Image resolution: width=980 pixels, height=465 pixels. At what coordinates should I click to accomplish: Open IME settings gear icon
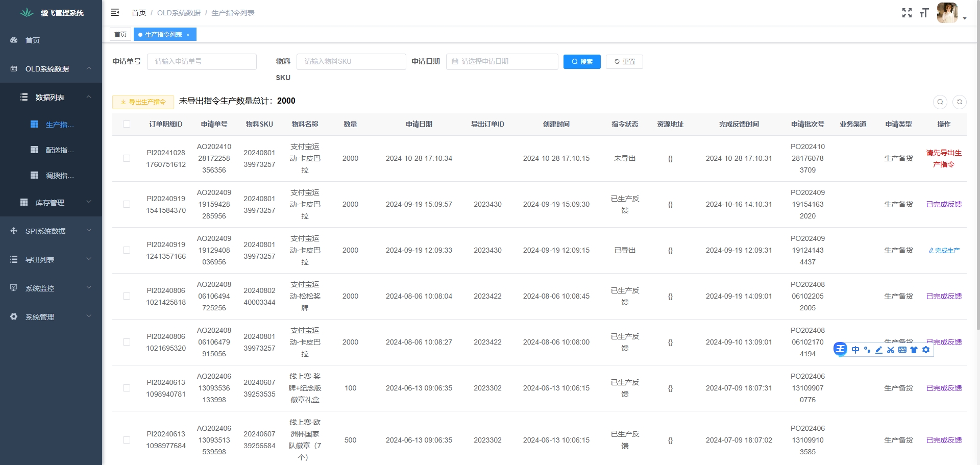[x=926, y=350]
